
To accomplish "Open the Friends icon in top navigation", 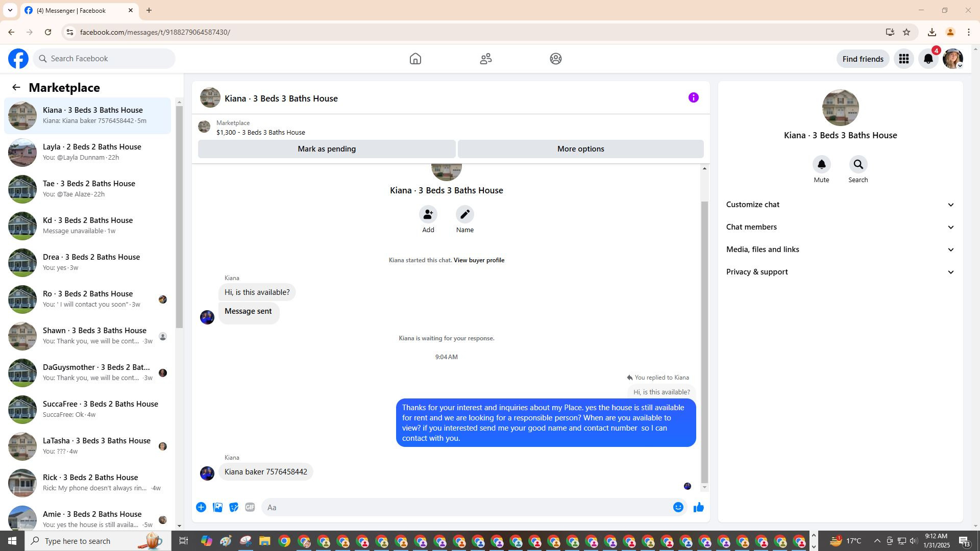I will click(486, 59).
